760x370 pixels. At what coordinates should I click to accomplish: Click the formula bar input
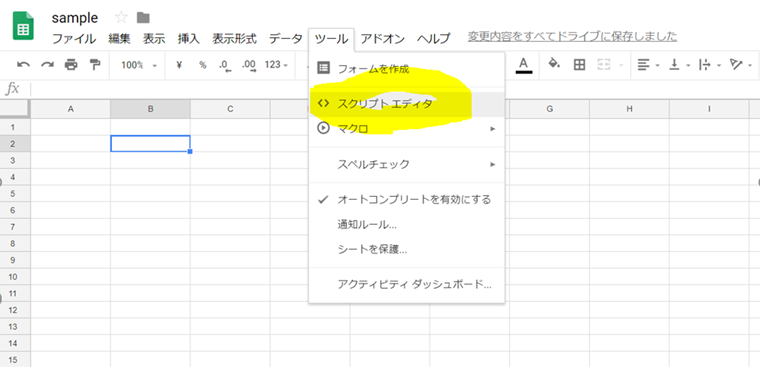(x=395, y=89)
